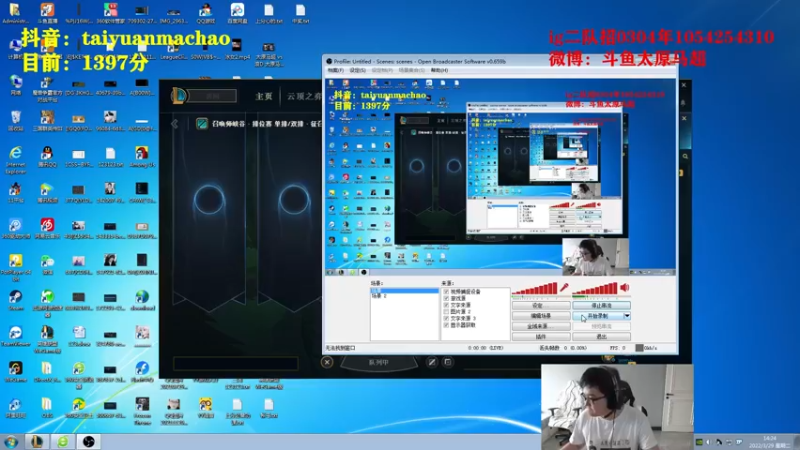Open the QQ游戏 desktop icon
The image size is (800, 450).
tap(205, 13)
